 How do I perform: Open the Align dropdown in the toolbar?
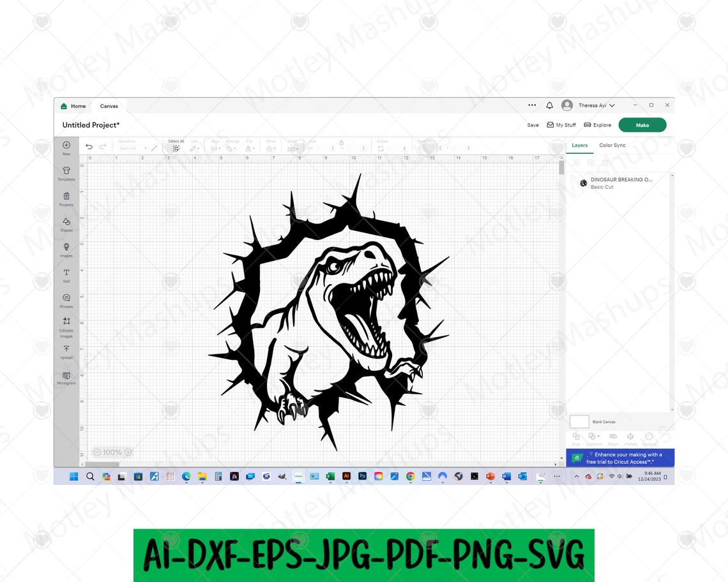coord(216,148)
